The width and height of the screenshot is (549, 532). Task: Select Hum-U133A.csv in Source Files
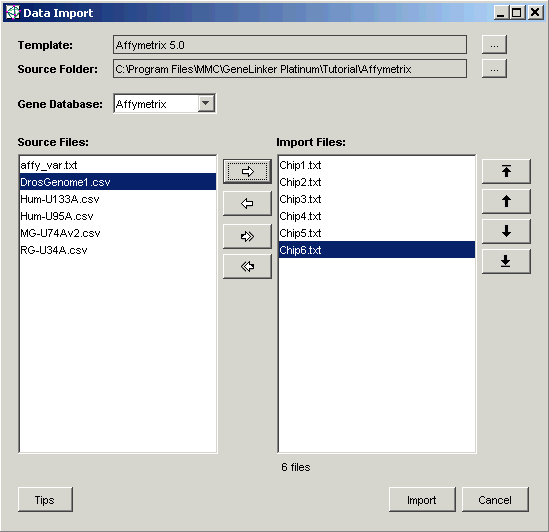click(118, 199)
